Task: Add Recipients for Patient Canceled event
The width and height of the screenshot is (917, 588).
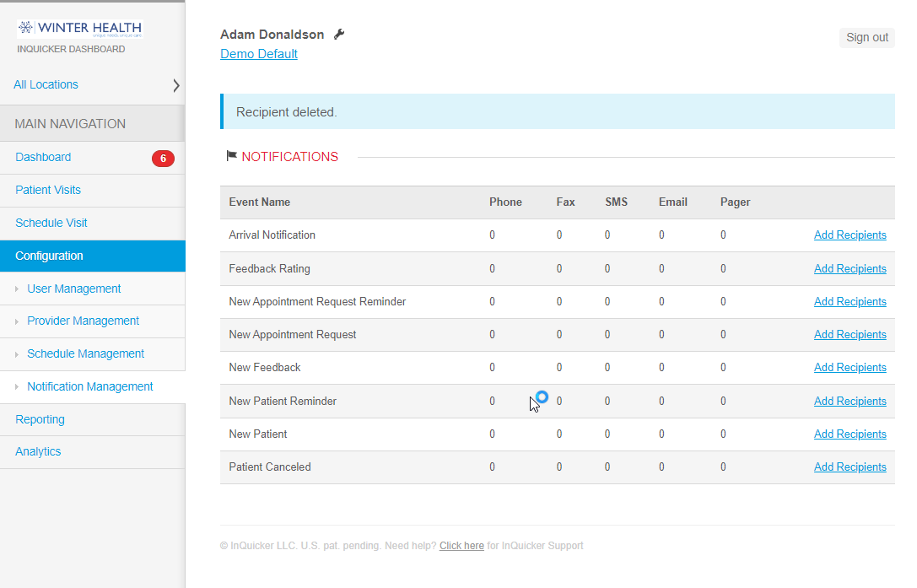Action: pyautogui.click(x=850, y=467)
